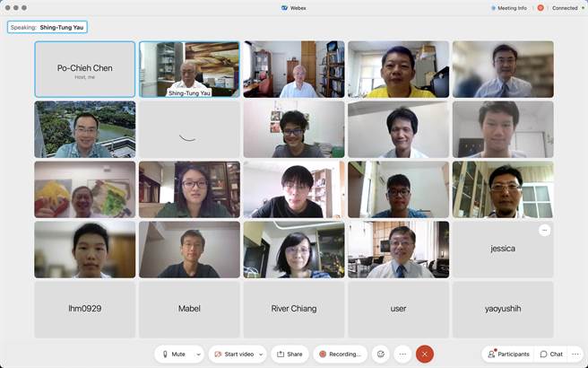Start video from the bottom toolbar
Viewport: 588px width, 368px height.
(x=238, y=354)
